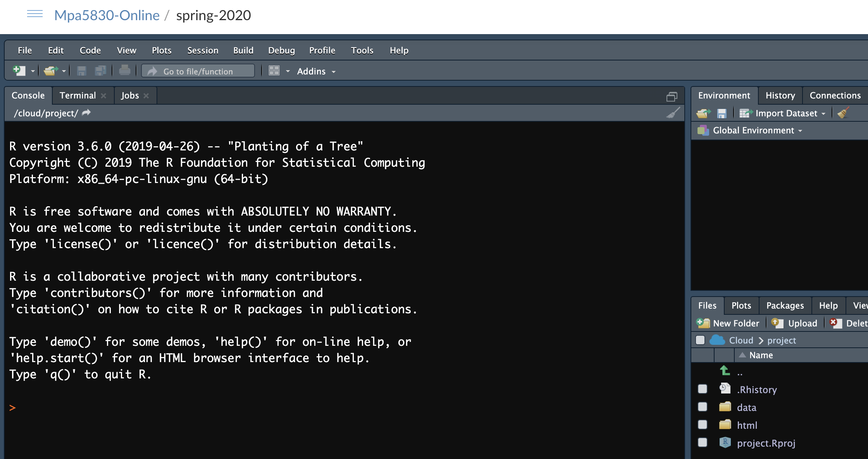Screen dimensions: 868x459
Task: Open the Addins dropdown
Action: point(316,71)
